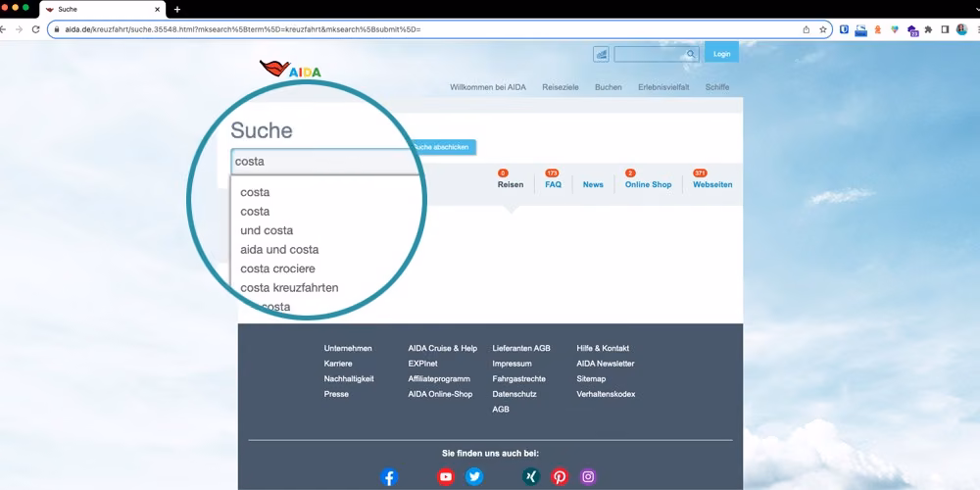The width and height of the screenshot is (980, 490).
Task: Open the Buchen menu
Action: click(609, 87)
